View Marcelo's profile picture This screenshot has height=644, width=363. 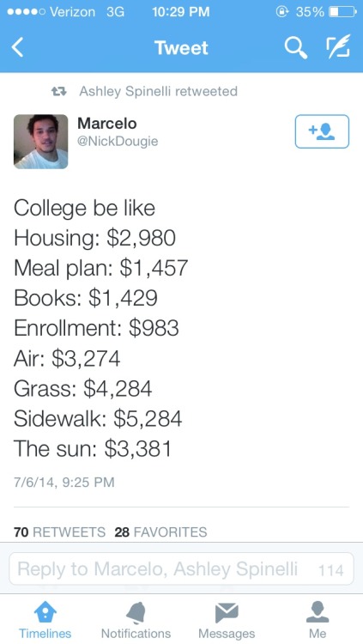pyautogui.click(x=40, y=142)
